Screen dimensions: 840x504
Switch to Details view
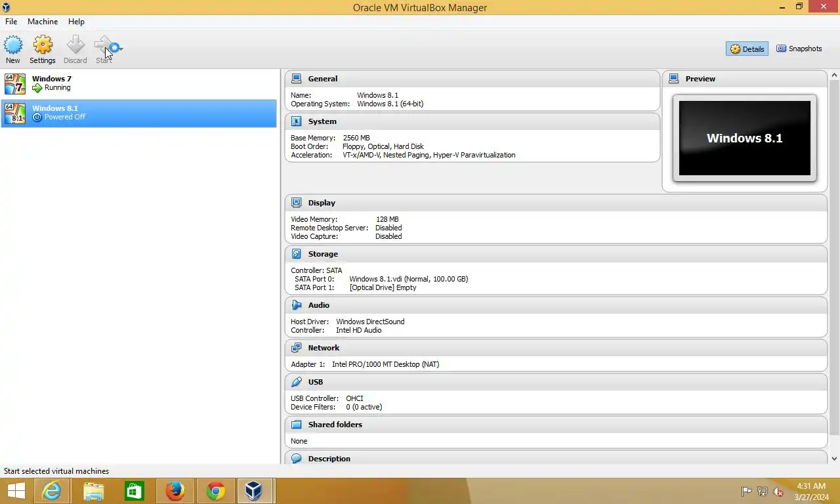pyautogui.click(x=747, y=49)
